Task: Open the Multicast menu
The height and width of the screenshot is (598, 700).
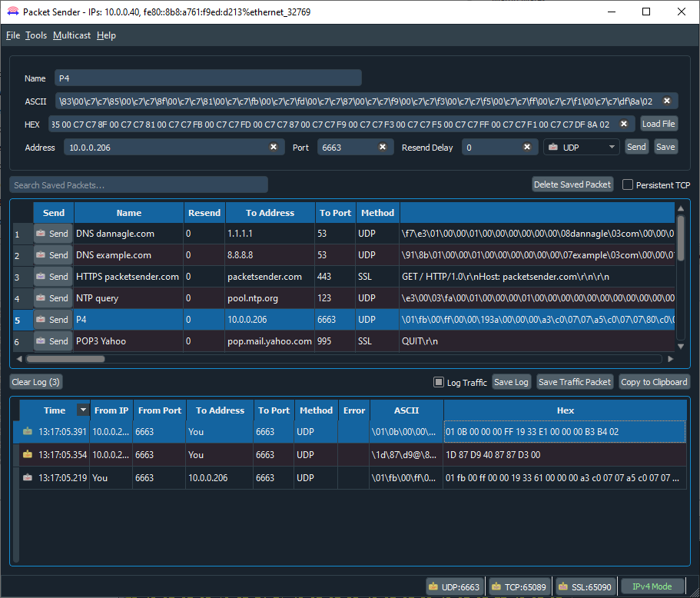Action: pyautogui.click(x=71, y=35)
